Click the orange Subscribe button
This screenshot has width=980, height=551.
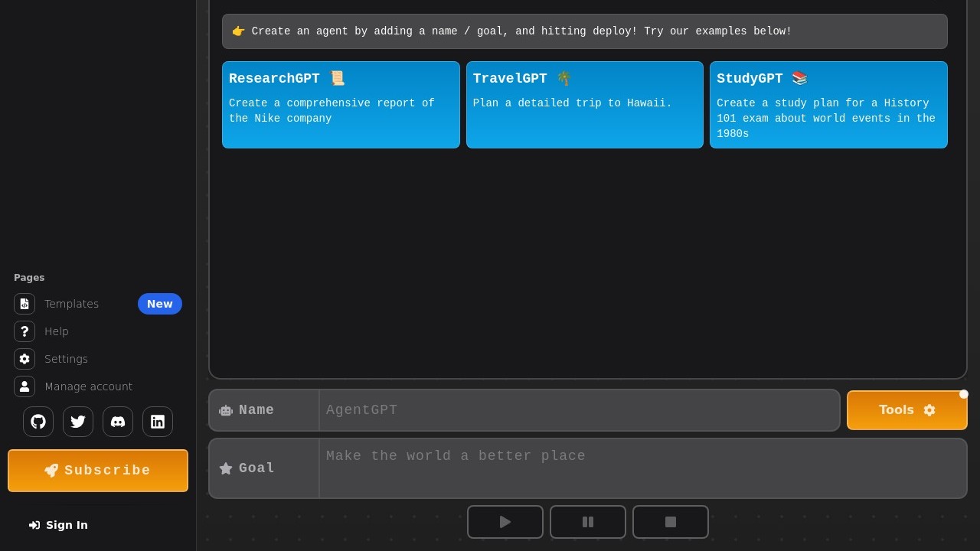tap(98, 471)
